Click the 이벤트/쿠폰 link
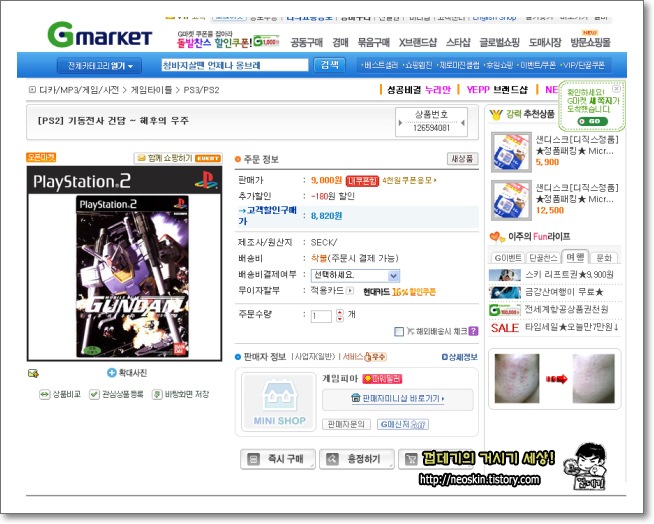The image size is (654, 524). (536, 66)
